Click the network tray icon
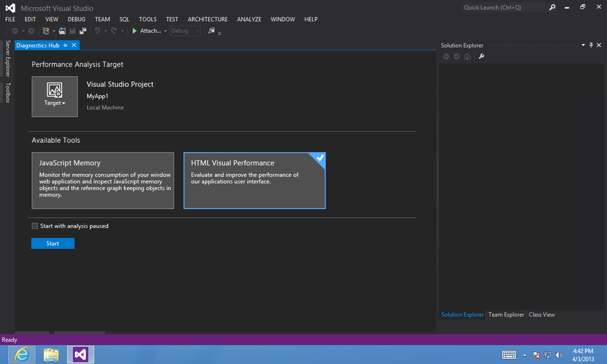This screenshot has height=364, width=607. (547, 355)
